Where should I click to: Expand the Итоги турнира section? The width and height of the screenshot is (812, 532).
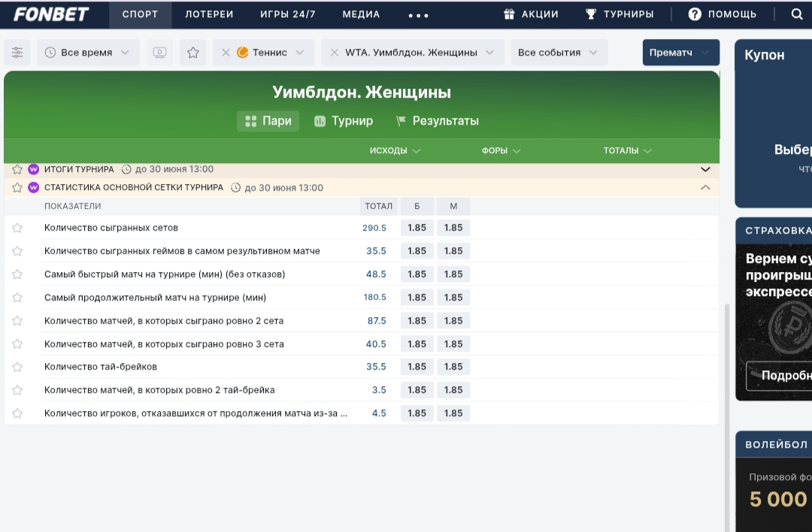coord(704,170)
